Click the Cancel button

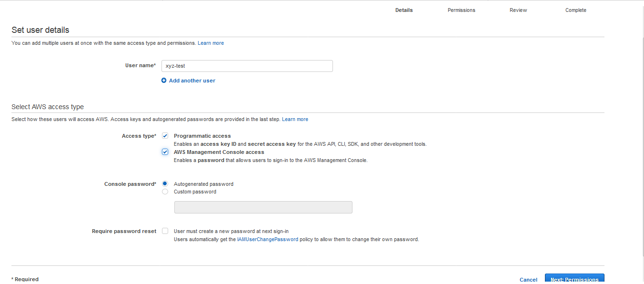528,280
